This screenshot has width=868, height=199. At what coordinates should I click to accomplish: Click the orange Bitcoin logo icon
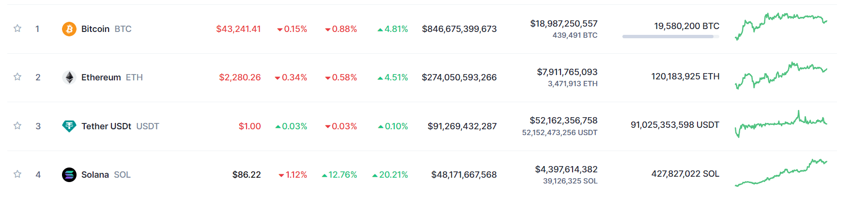point(69,29)
